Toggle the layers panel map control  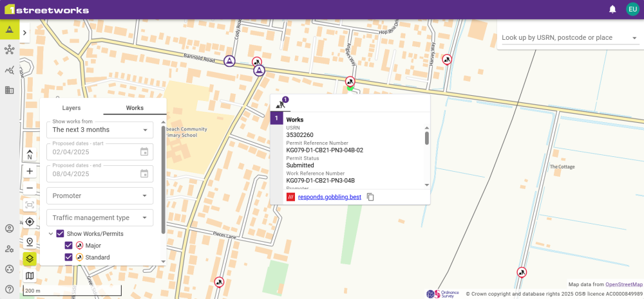[30, 258]
